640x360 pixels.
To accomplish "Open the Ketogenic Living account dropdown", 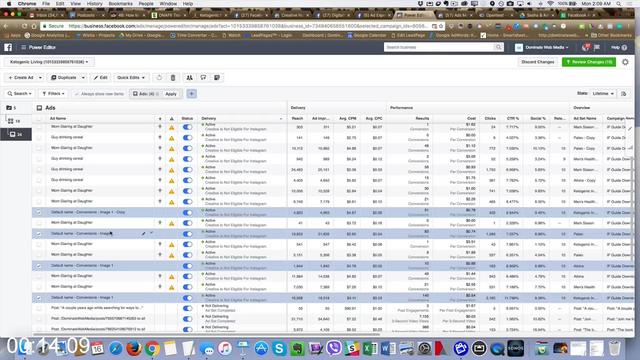I will pos(49,62).
